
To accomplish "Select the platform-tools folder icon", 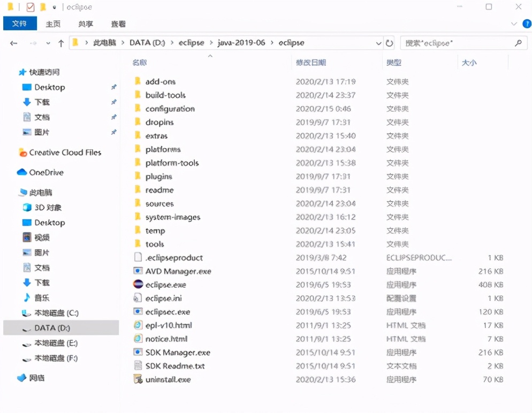I will [138, 163].
